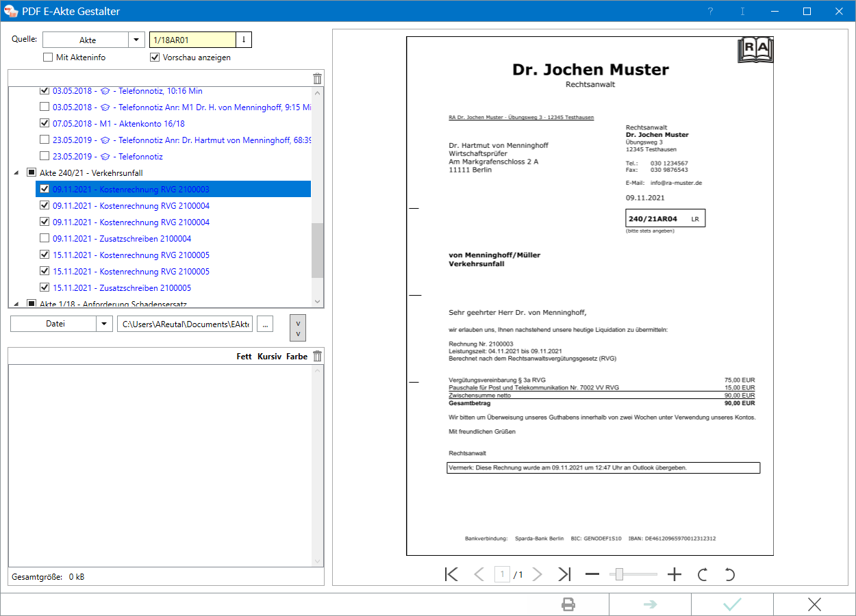Uncheck 15.11.2021 Zusatzschreiben 2100005 checkbox
The image size is (856, 616).
pyautogui.click(x=45, y=288)
